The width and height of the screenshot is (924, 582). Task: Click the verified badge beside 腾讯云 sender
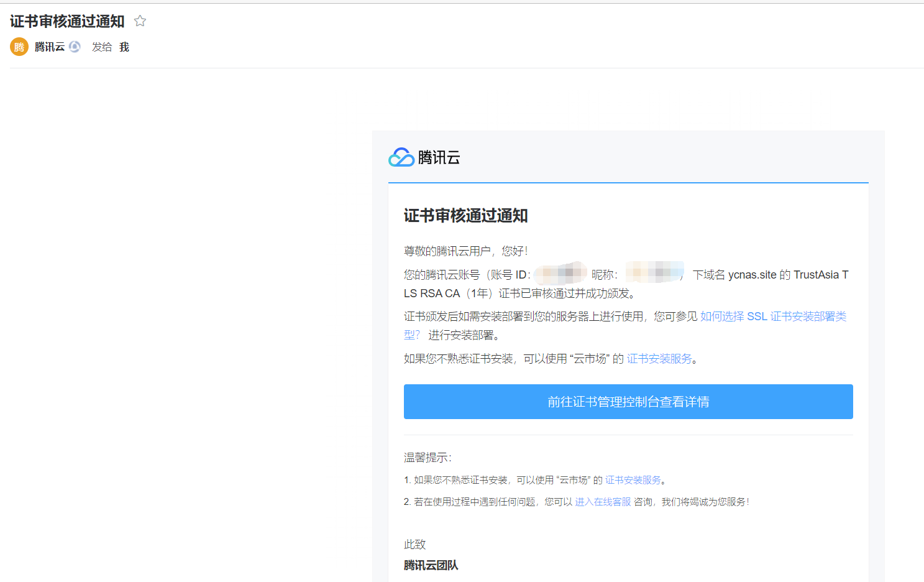(75, 47)
